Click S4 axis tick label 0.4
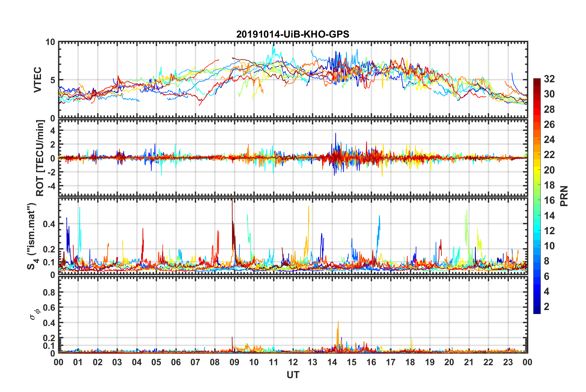The height and width of the screenshot is (392, 586). point(49,224)
